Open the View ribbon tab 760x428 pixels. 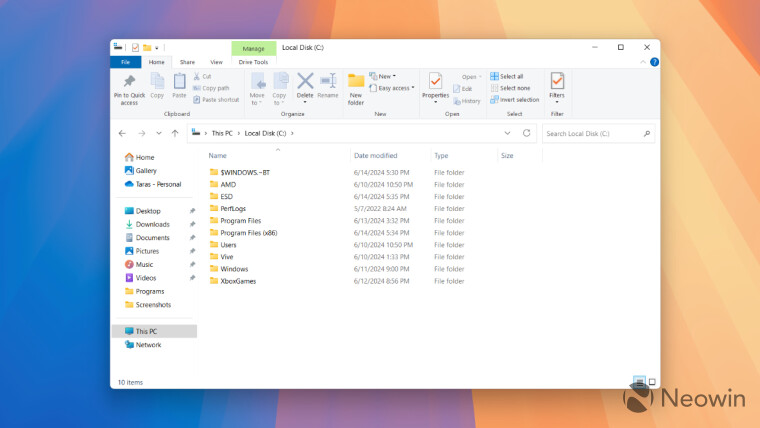216,62
